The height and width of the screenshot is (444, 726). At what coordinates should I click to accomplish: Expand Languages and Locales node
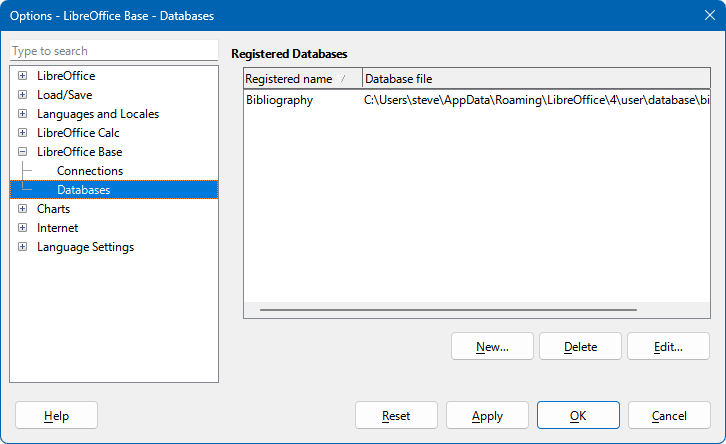point(22,113)
